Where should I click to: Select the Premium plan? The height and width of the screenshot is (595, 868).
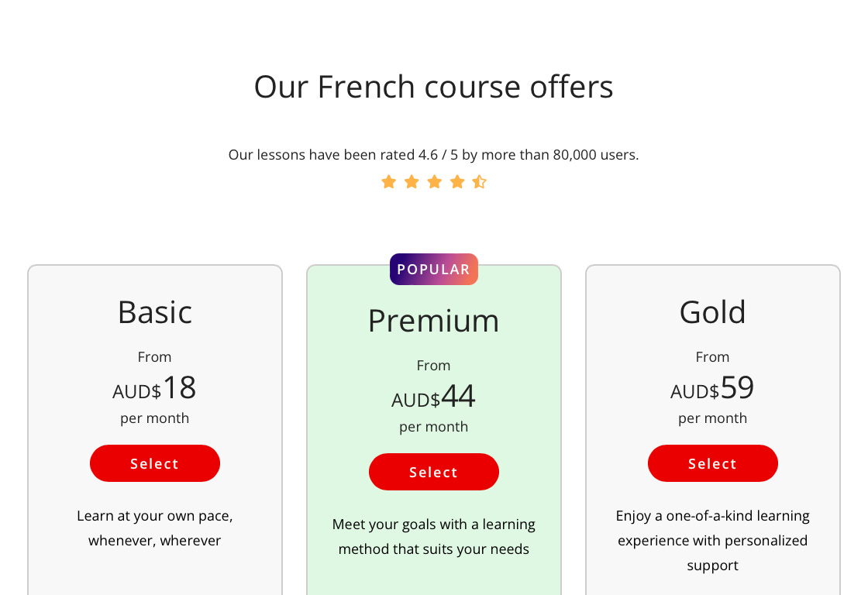click(x=434, y=472)
